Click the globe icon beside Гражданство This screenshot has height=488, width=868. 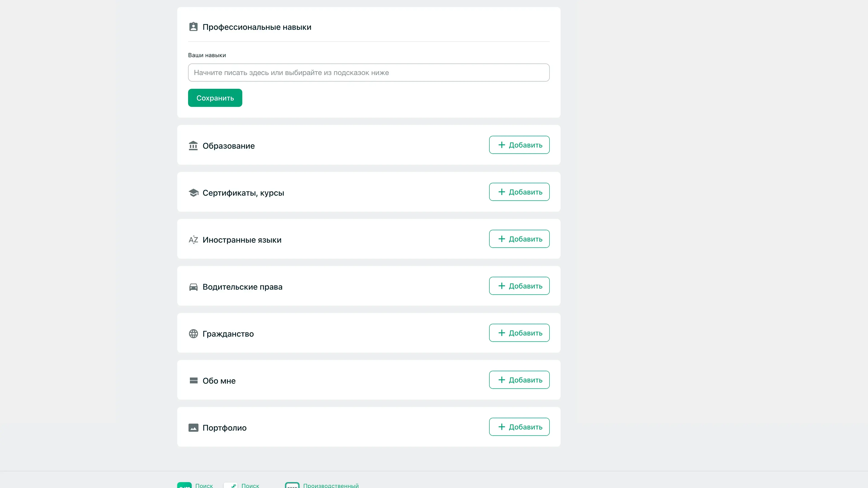pos(193,334)
